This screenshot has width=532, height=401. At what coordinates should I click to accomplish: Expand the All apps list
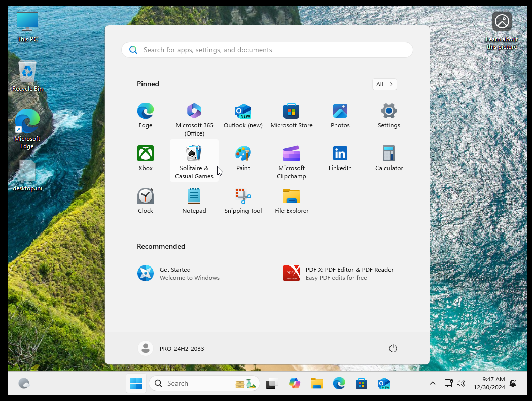pos(384,84)
